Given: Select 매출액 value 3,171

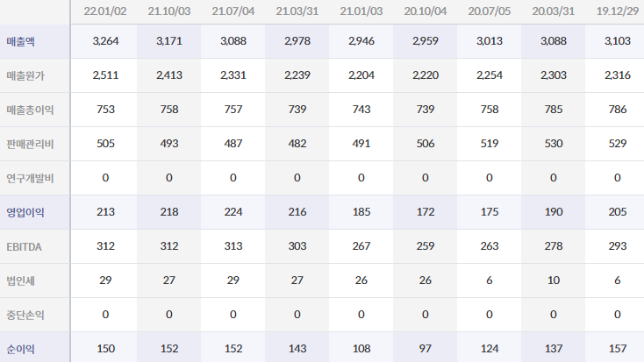Looking at the screenshot, I should click(x=169, y=41).
